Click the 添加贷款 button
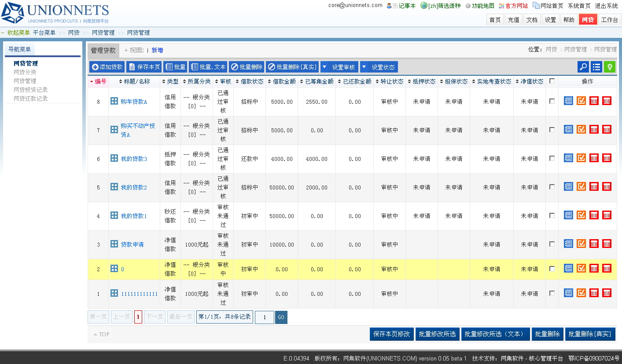622x364 pixels. [107, 67]
